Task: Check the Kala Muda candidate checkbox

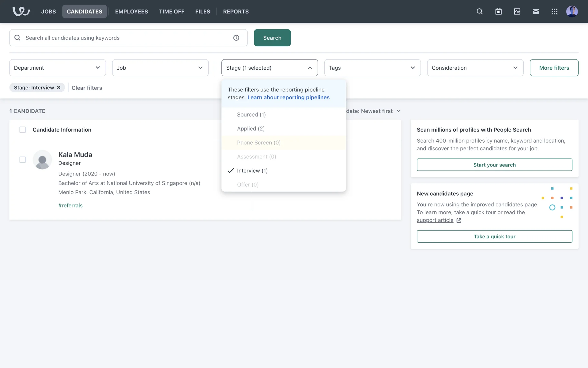Action: [22, 160]
